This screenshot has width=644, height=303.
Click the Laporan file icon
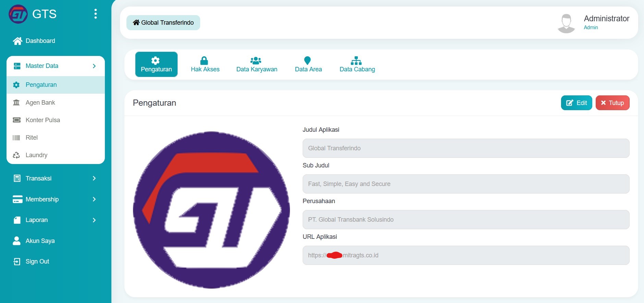coord(17,220)
